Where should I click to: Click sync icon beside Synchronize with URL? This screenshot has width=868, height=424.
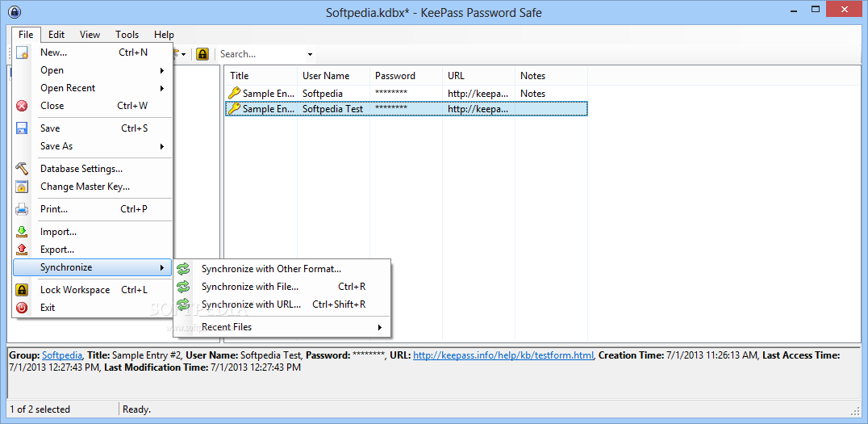coord(182,304)
